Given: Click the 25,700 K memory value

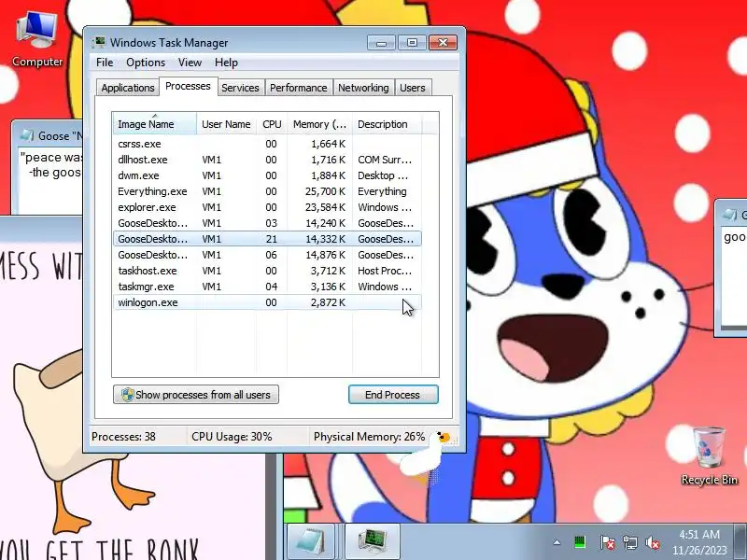Looking at the screenshot, I should [x=325, y=191].
